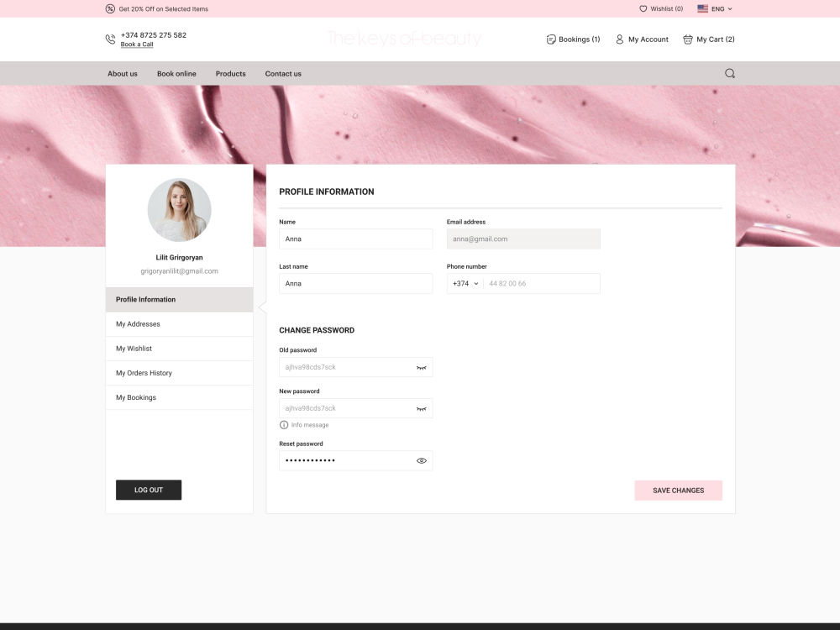This screenshot has width=840, height=630.
Task: Click the Reset password input field
Action: pyautogui.click(x=355, y=460)
